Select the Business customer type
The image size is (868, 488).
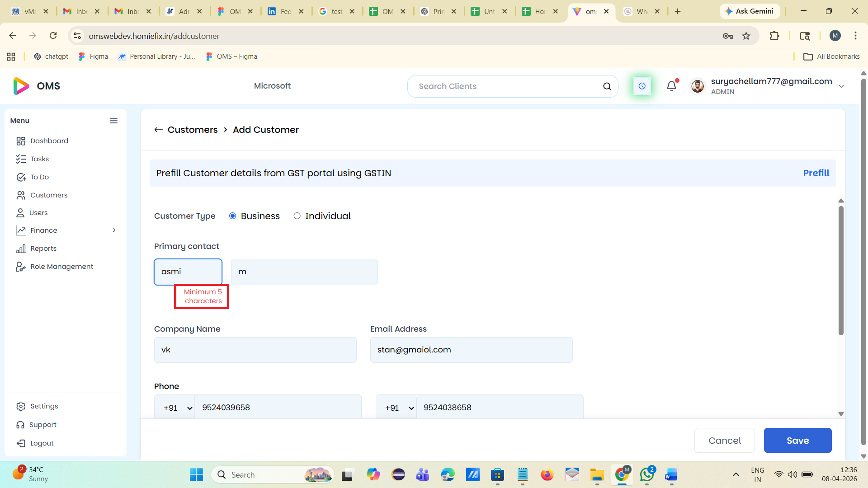pos(233,216)
